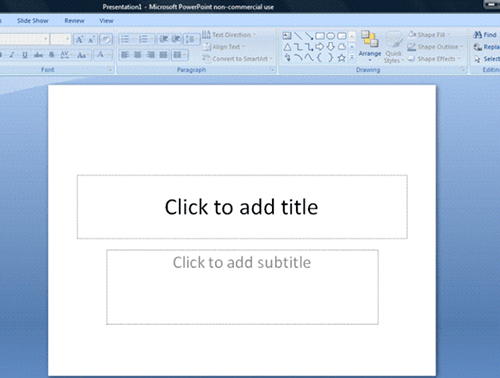Open the Shape Outline dropdown
500x378 pixels.
(435, 47)
